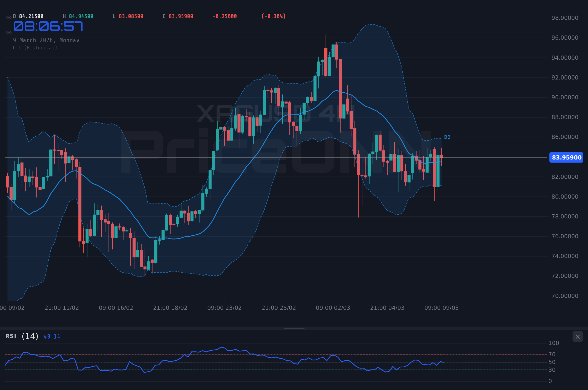Click the 09:00 09/03 time axis label
588x390 pixels.
(x=442, y=308)
